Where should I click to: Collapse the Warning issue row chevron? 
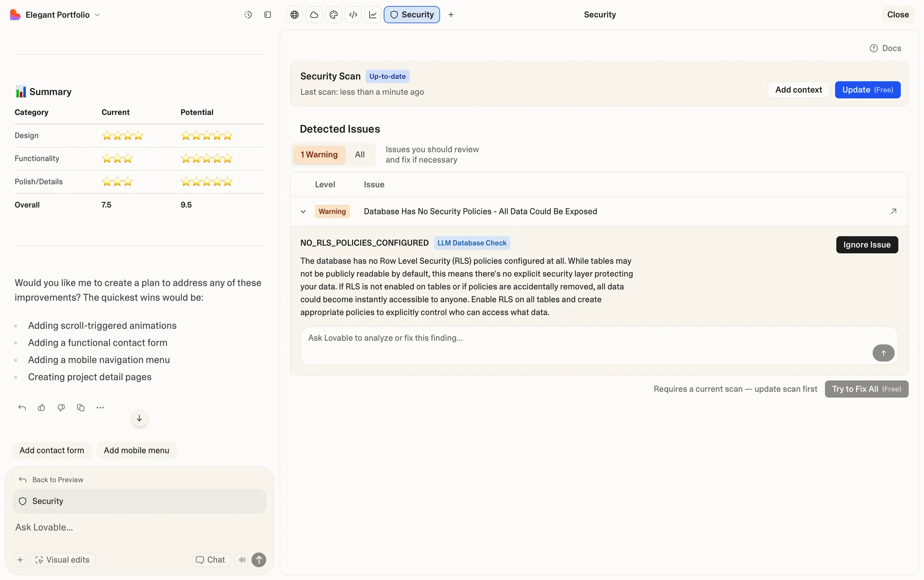pyautogui.click(x=303, y=212)
